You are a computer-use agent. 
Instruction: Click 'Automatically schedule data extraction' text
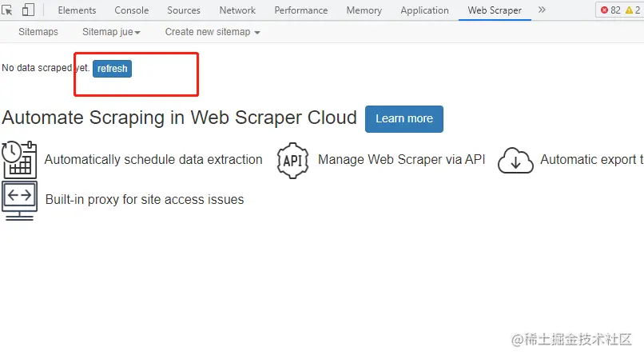(153, 160)
